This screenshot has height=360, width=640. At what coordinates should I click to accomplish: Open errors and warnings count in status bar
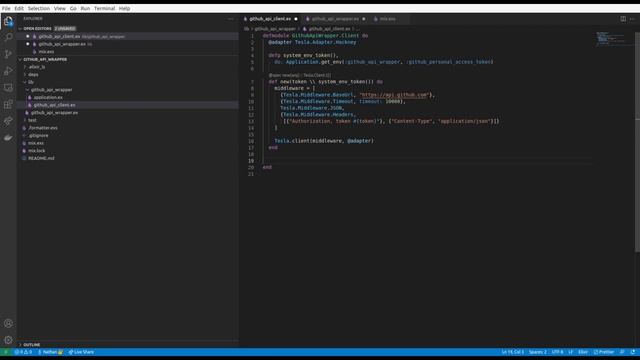[23, 352]
